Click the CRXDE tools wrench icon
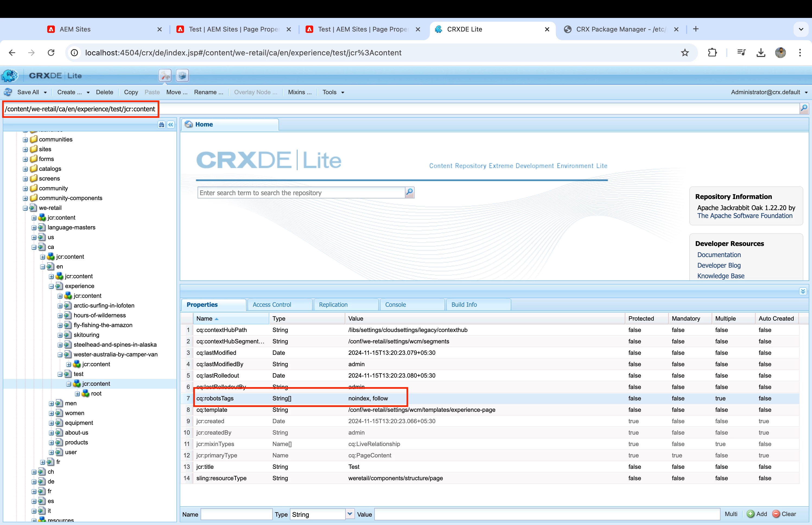 click(x=165, y=75)
